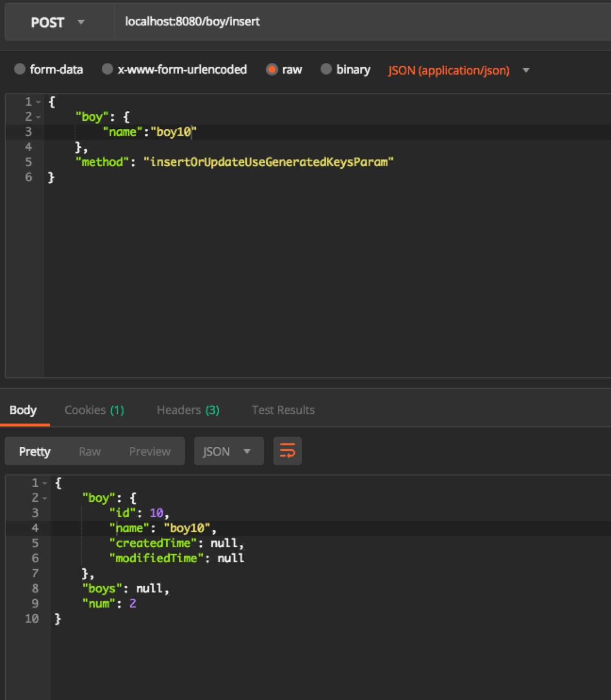Click the response "createdTime": null line
611x700 pixels.
[x=176, y=543]
